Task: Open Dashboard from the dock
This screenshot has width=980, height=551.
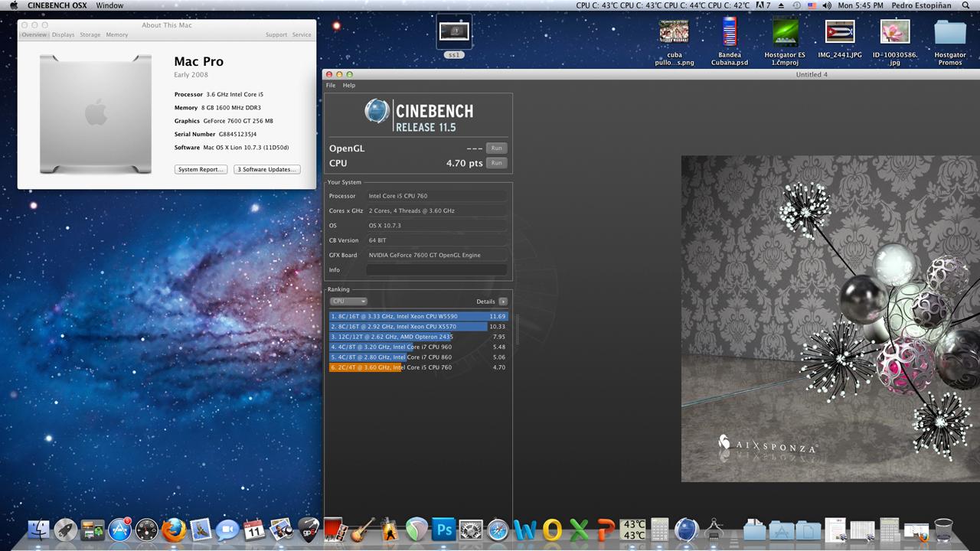Action: click(147, 530)
